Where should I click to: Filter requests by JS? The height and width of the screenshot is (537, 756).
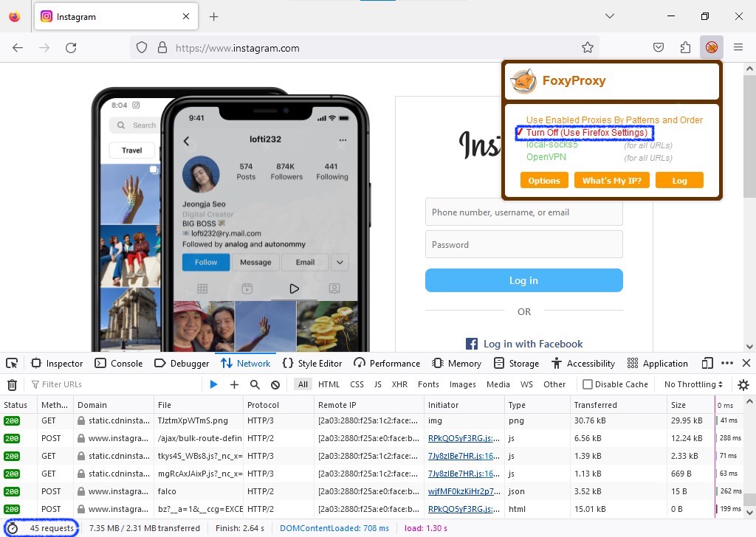[378, 384]
